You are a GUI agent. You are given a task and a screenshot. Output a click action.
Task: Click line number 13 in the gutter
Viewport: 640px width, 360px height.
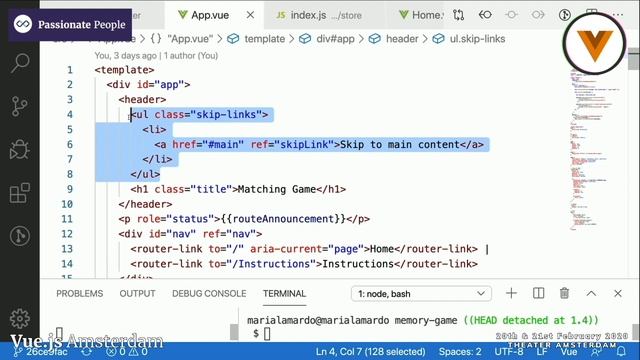(x=67, y=249)
